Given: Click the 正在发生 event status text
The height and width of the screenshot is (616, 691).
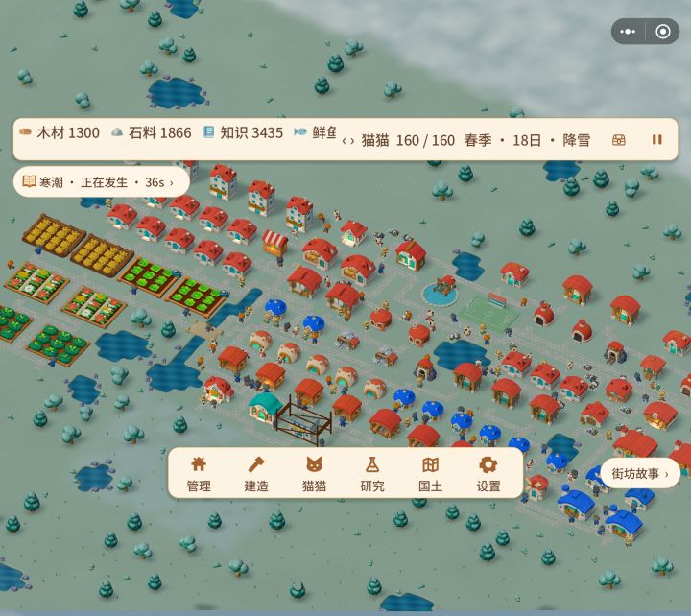Looking at the screenshot, I should 104,182.
